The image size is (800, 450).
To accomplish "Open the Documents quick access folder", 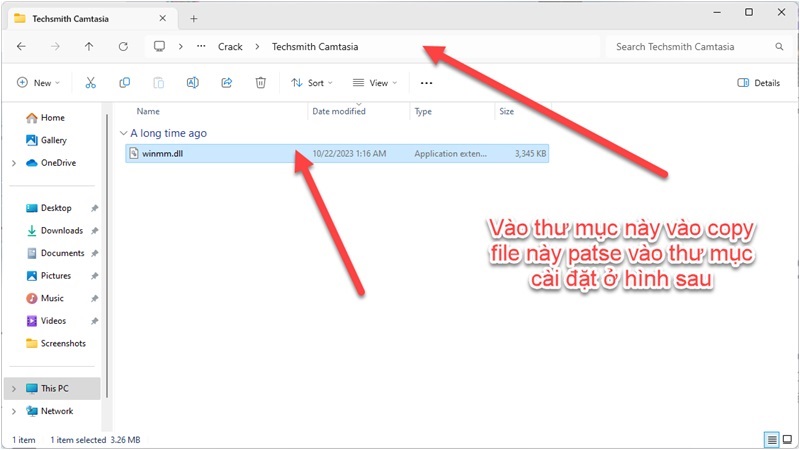I will click(55, 253).
